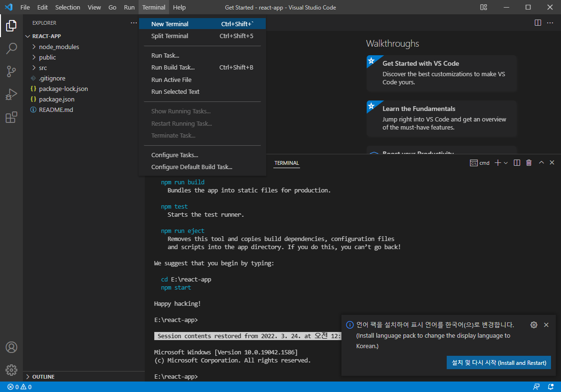Expand the node_modules folder
The height and width of the screenshot is (392, 561).
click(x=59, y=47)
